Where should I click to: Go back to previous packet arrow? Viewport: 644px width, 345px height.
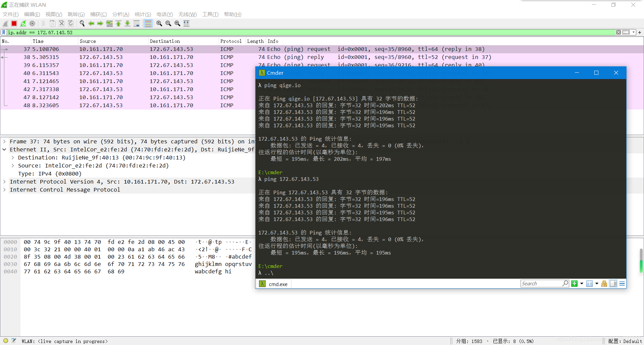pyautogui.click(x=91, y=23)
